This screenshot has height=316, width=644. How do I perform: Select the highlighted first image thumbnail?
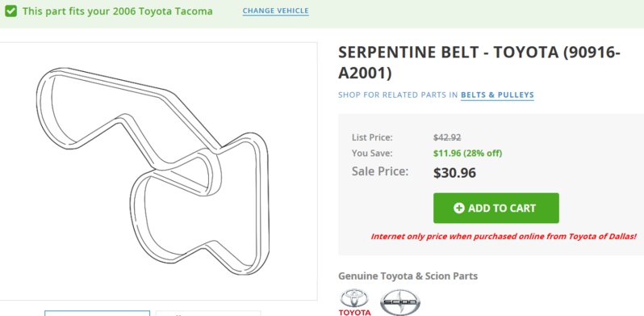point(98,313)
